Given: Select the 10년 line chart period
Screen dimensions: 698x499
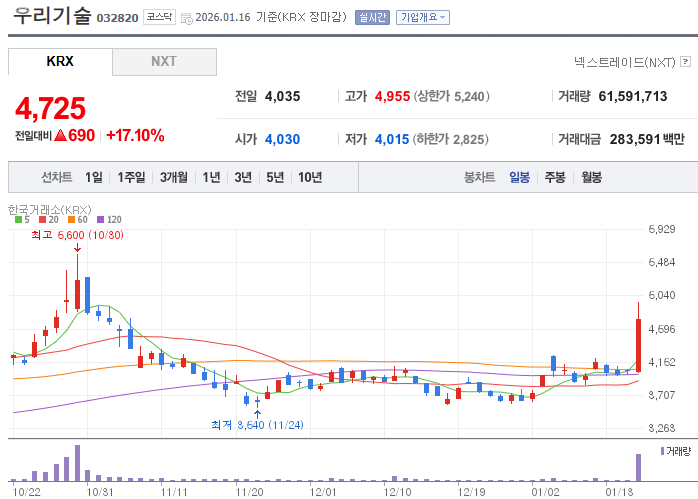Looking at the screenshot, I should click(310, 177).
